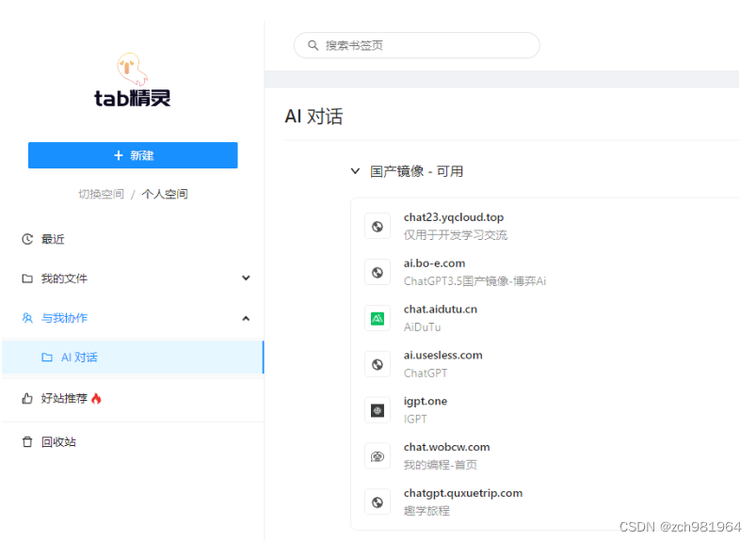
Task: Click the AI 对话 page heading
Action: (x=314, y=116)
